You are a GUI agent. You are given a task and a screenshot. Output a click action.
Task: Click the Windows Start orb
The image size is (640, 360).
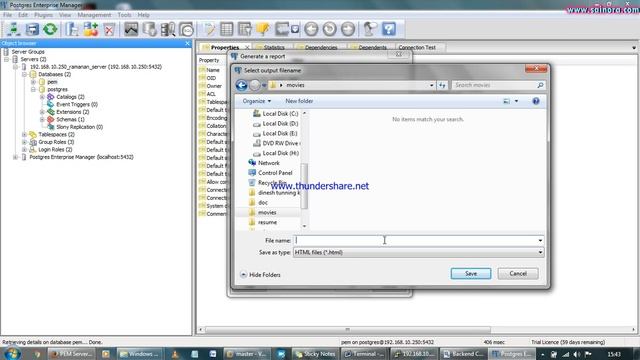[11, 353]
